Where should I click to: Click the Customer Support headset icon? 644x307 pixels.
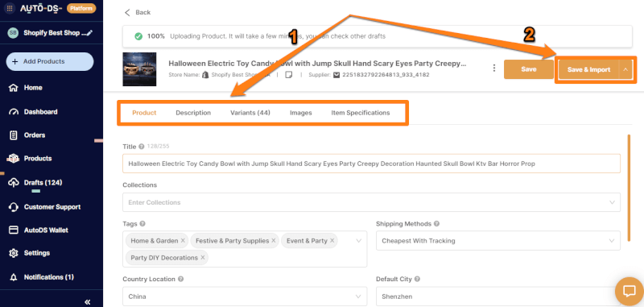[x=13, y=207]
